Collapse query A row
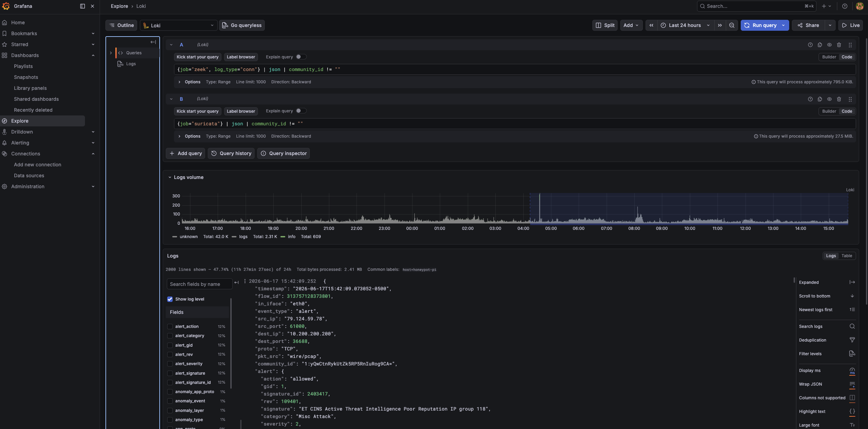The width and height of the screenshot is (868, 429). click(171, 45)
